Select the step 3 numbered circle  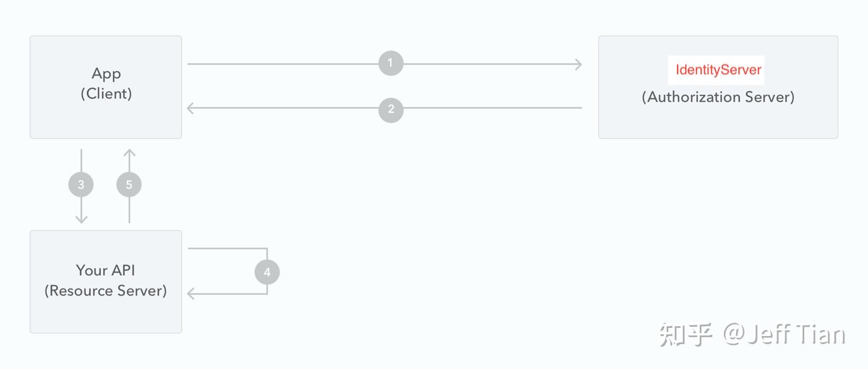[x=81, y=184]
